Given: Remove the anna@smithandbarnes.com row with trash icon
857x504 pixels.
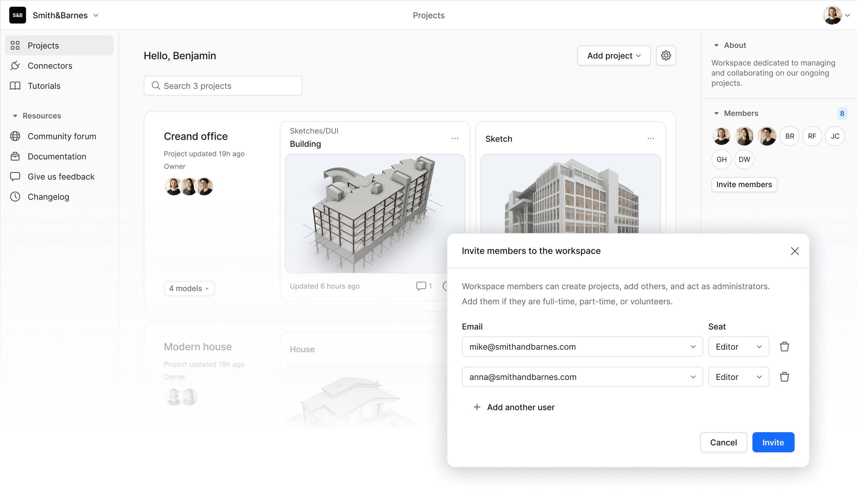Looking at the screenshot, I should tap(784, 377).
